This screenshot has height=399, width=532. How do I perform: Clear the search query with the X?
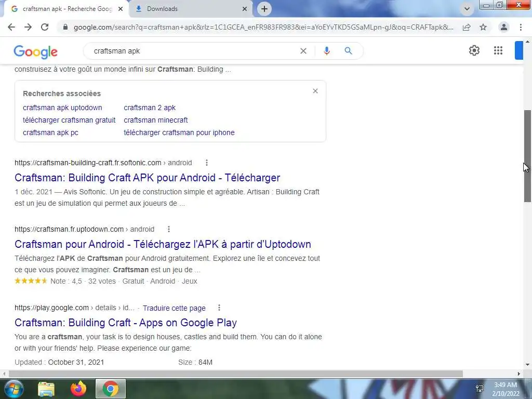tap(303, 51)
